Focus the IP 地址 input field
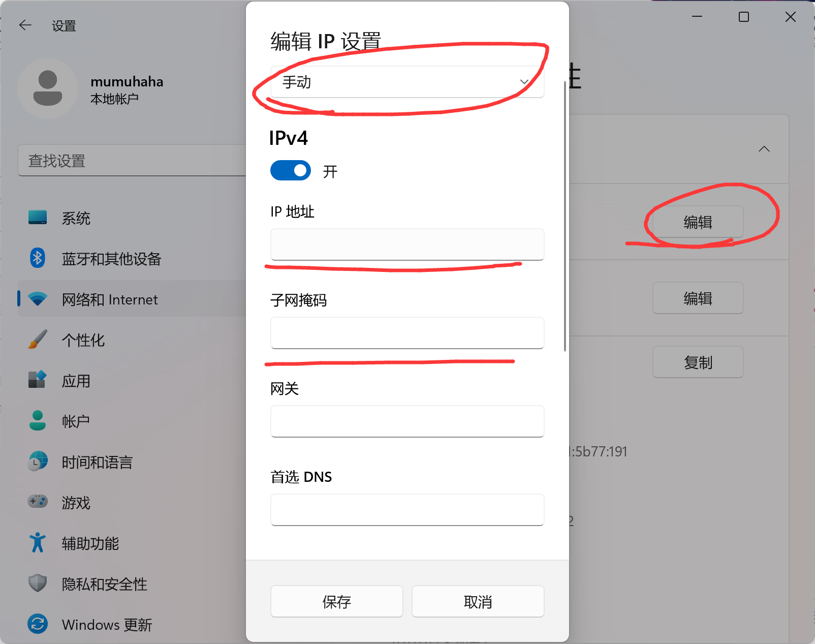Image resolution: width=815 pixels, height=644 pixels. coord(407,244)
